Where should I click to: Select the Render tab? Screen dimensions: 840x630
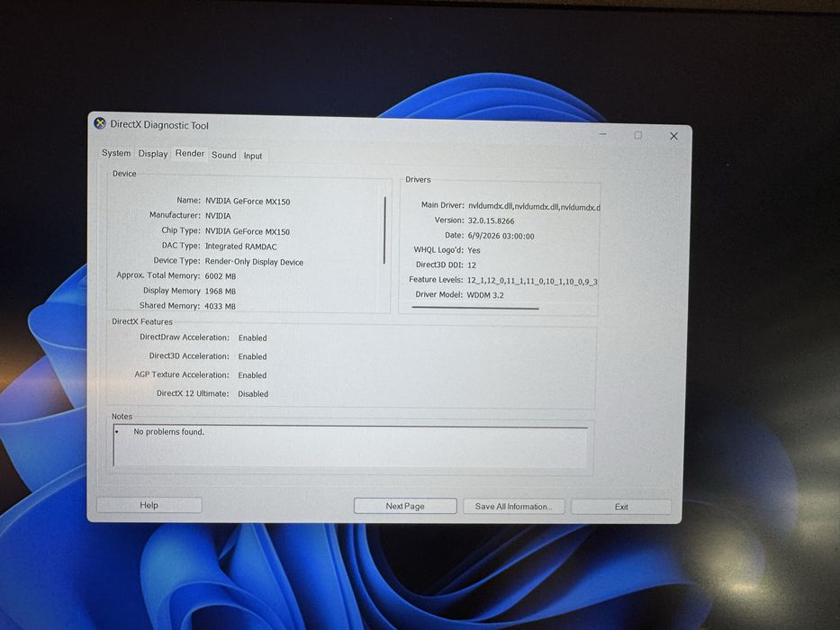pos(190,153)
